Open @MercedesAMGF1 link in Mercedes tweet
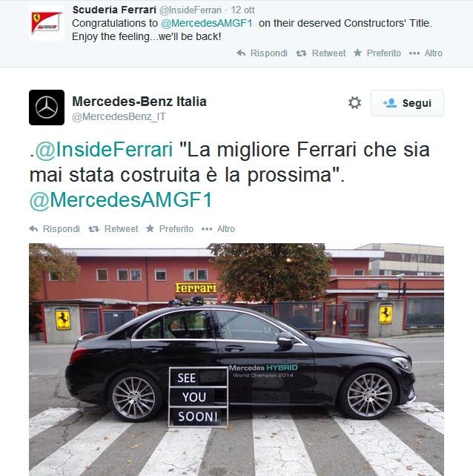The width and height of the screenshot is (473, 476). click(121, 200)
